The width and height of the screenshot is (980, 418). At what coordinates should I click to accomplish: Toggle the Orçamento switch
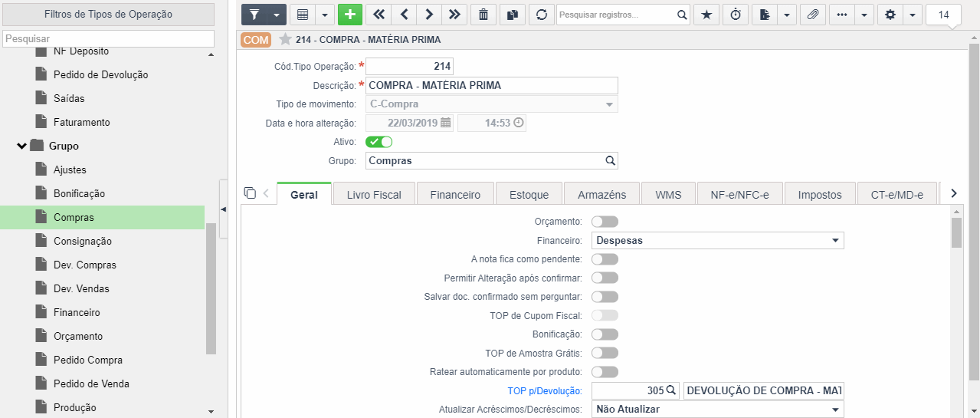coord(605,222)
